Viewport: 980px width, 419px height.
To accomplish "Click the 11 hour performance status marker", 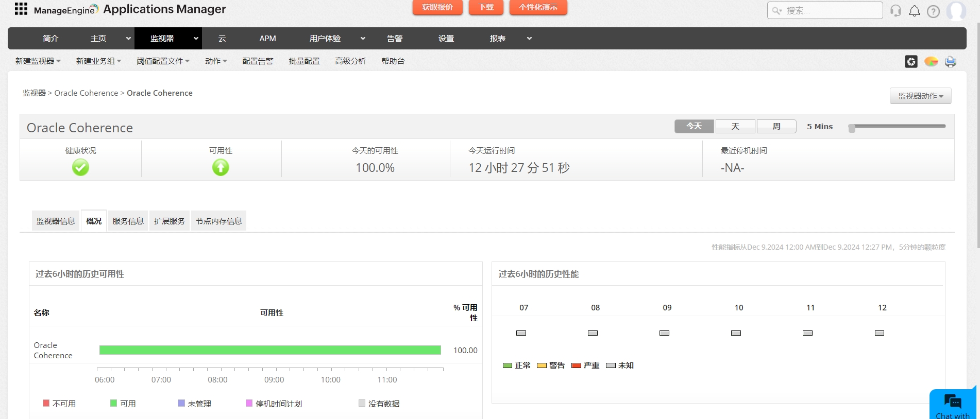I will click(807, 333).
